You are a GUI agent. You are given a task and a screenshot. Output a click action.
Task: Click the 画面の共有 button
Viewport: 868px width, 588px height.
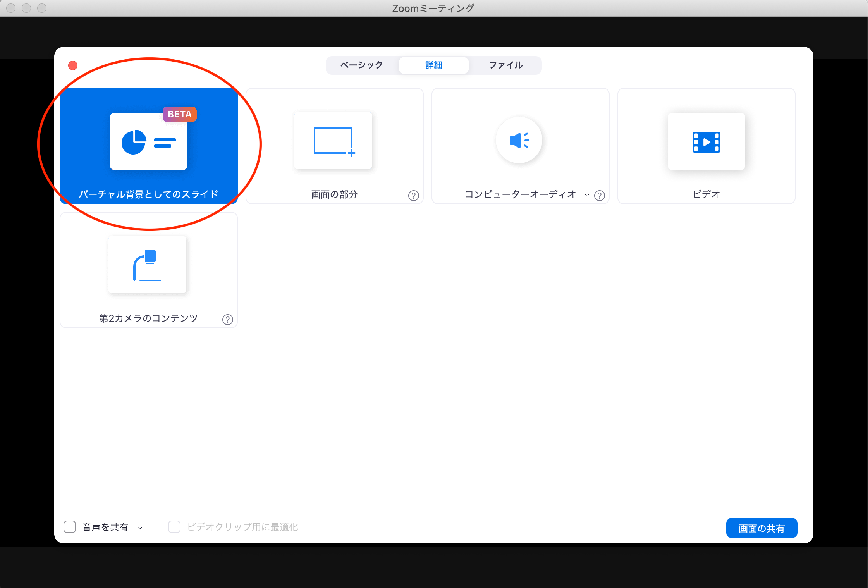761,528
